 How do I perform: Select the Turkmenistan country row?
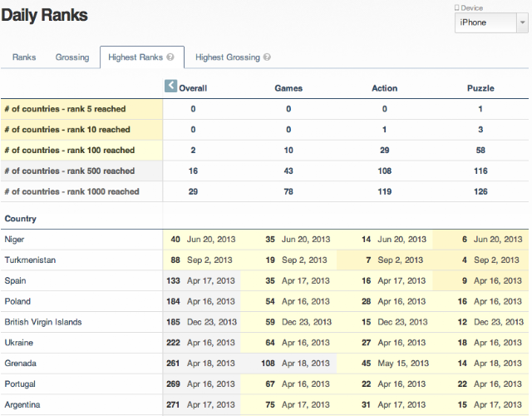264,260
